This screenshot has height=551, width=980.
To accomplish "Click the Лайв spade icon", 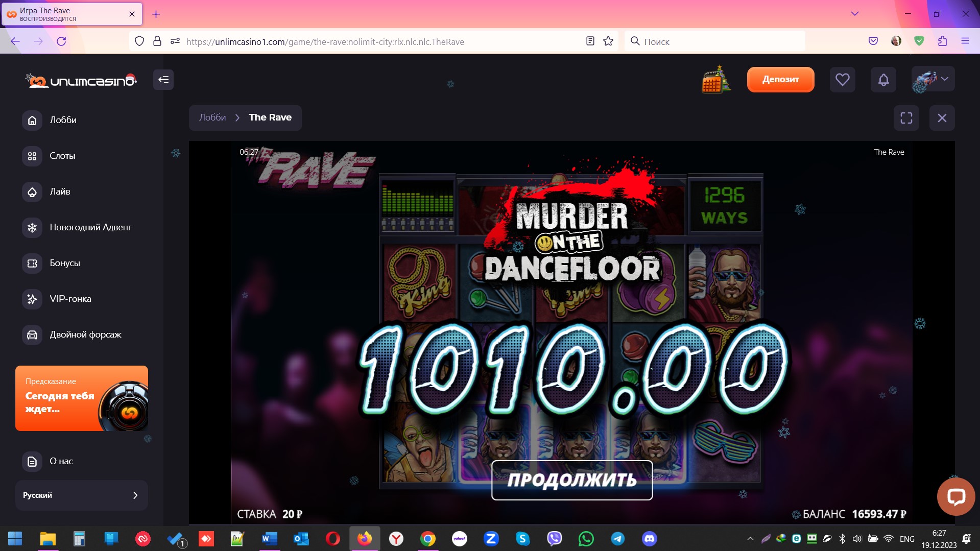I will pyautogui.click(x=32, y=191).
